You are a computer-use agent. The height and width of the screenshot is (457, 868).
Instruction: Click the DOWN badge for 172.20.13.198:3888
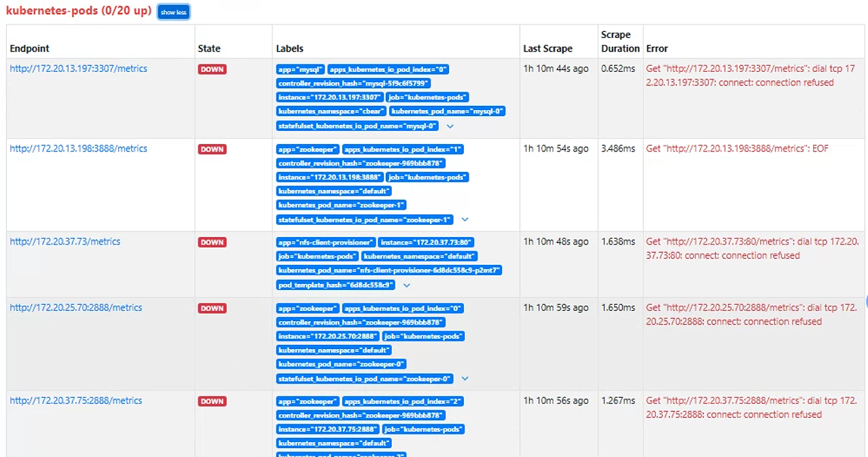click(x=212, y=149)
